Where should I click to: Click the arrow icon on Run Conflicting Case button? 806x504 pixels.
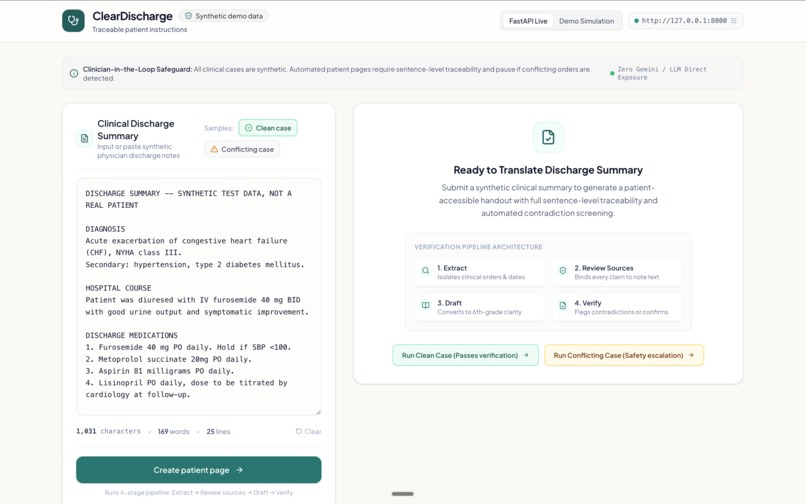(x=691, y=355)
